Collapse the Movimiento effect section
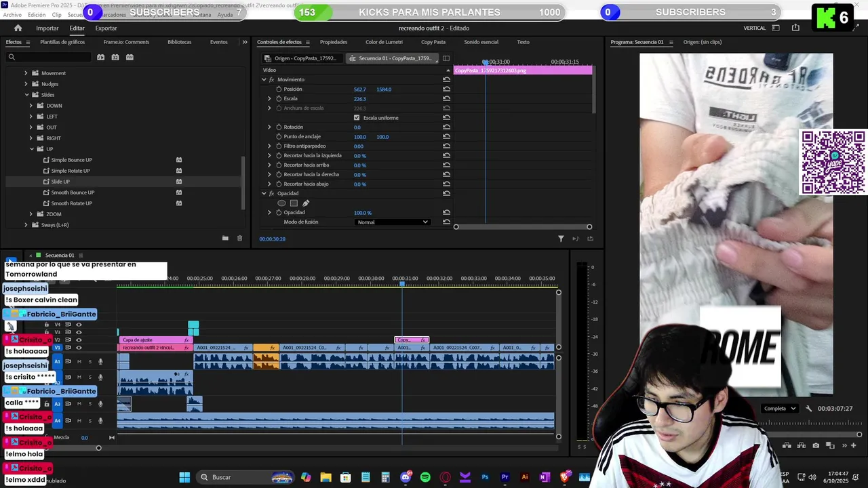868x488 pixels. (x=264, y=80)
